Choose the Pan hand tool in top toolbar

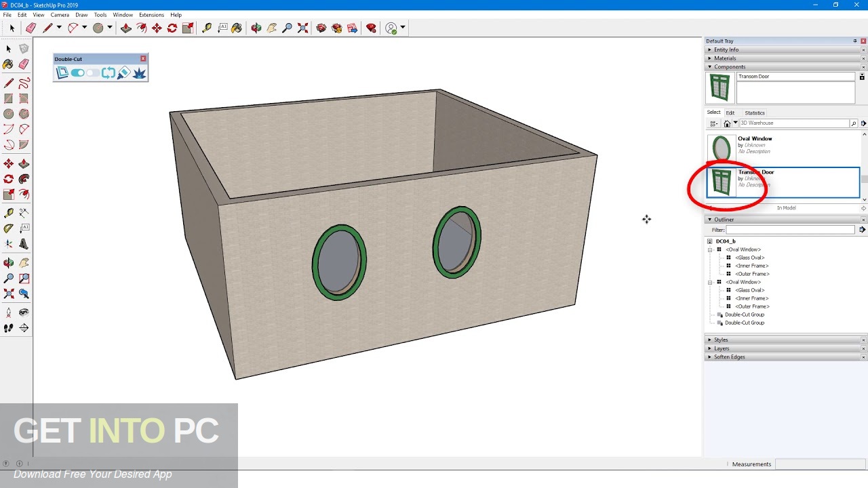(271, 28)
